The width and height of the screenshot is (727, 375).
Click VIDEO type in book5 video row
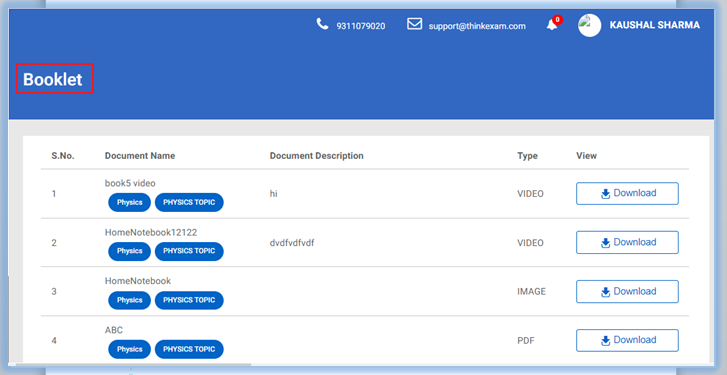(530, 194)
